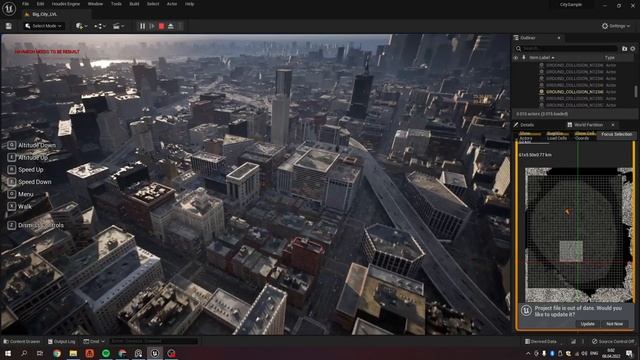The height and width of the screenshot is (360, 640).
Task: Click the Dismiss controls hint
Action: pyautogui.click(x=36, y=225)
